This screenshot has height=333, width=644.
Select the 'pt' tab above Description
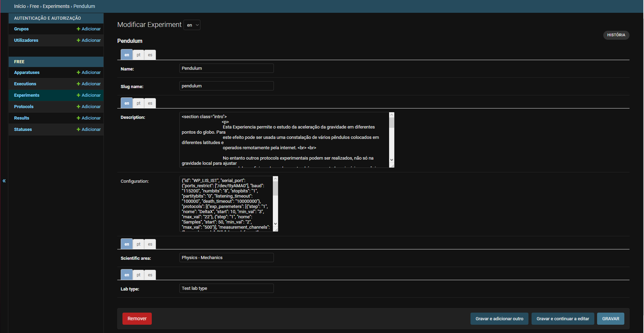pyautogui.click(x=138, y=103)
